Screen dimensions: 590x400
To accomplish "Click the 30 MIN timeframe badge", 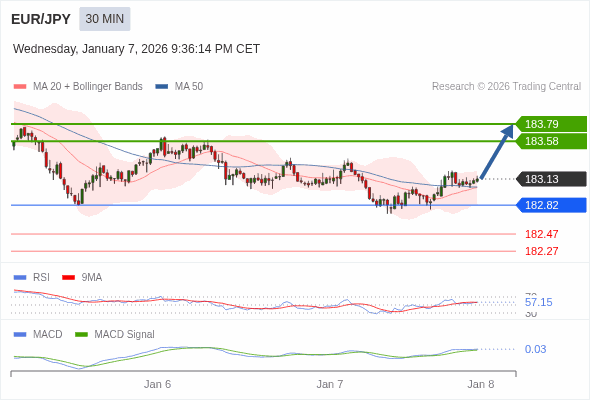I will point(105,19).
